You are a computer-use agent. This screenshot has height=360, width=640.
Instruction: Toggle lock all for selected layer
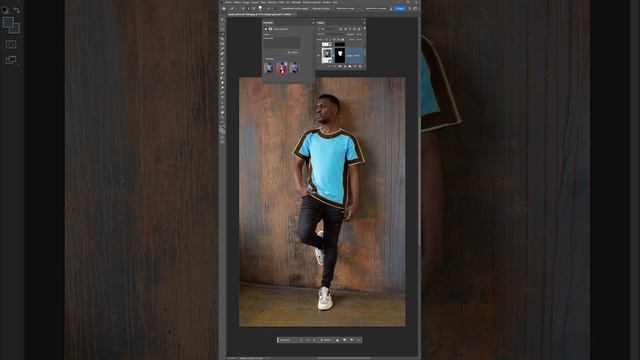coord(343,40)
